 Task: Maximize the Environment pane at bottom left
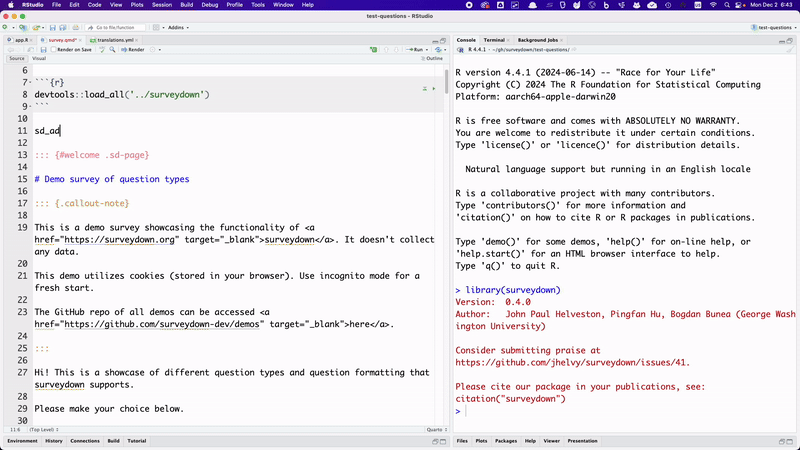point(443,441)
